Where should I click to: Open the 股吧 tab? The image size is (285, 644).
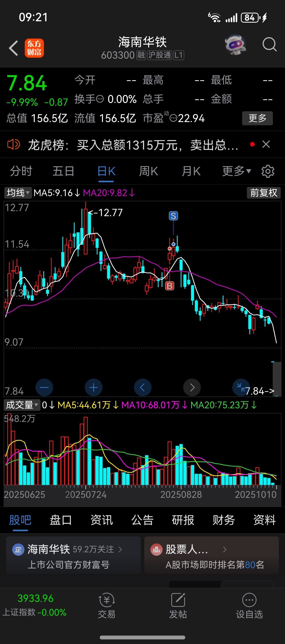[x=20, y=520]
